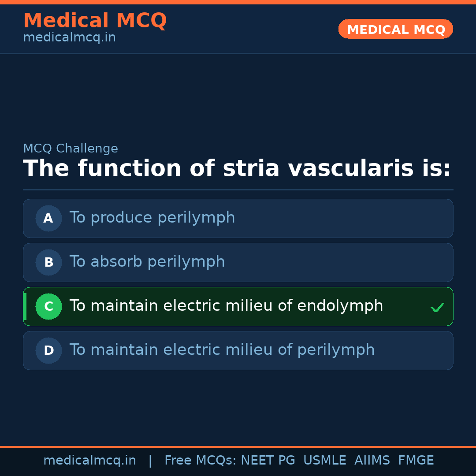Click the letter A option circle
The width and height of the screenshot is (476, 476).
point(48,218)
